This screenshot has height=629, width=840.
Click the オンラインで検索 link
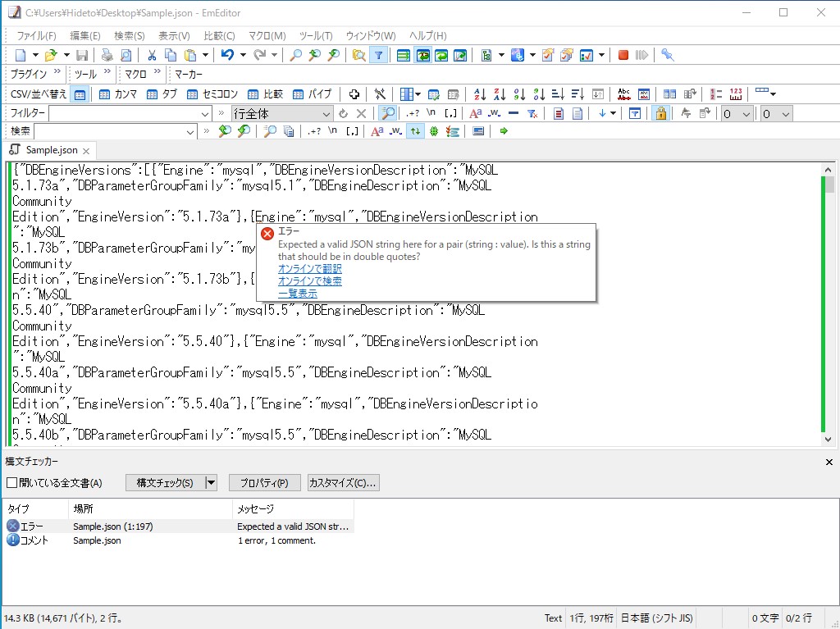coord(309,281)
